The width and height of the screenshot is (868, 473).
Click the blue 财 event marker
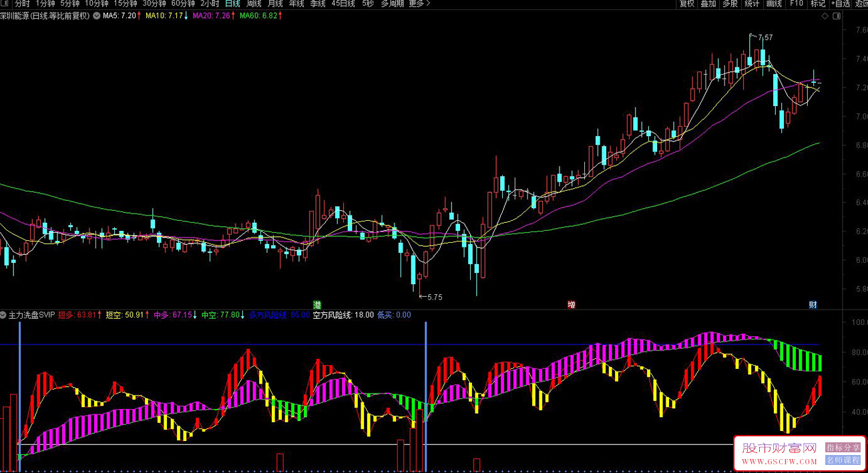click(x=813, y=305)
